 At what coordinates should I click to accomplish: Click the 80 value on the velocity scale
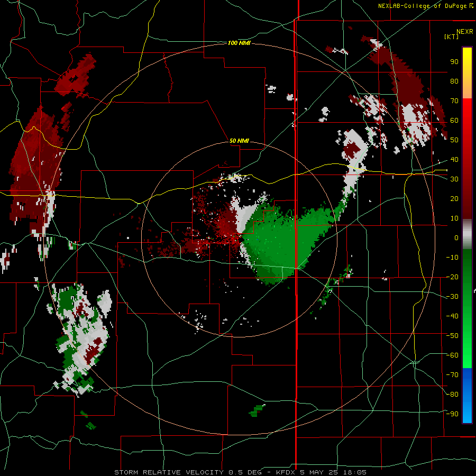click(454, 81)
